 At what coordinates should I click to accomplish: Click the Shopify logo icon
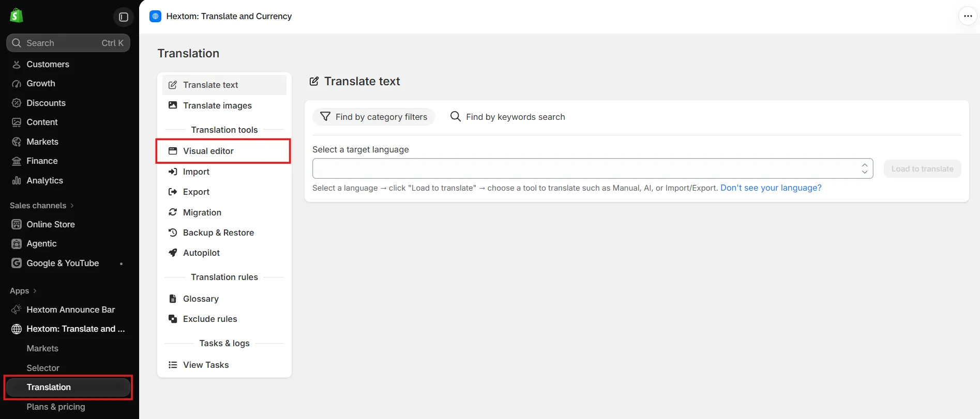17,15
